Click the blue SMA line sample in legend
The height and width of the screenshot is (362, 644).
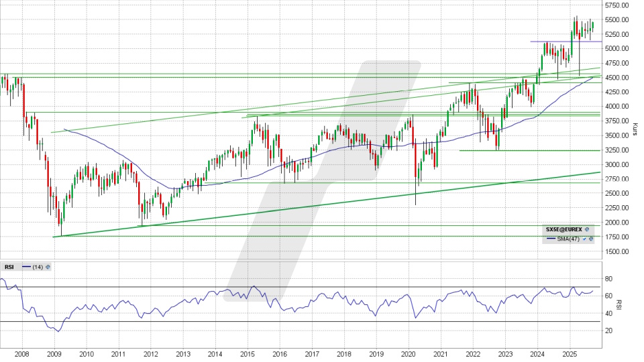click(x=552, y=239)
